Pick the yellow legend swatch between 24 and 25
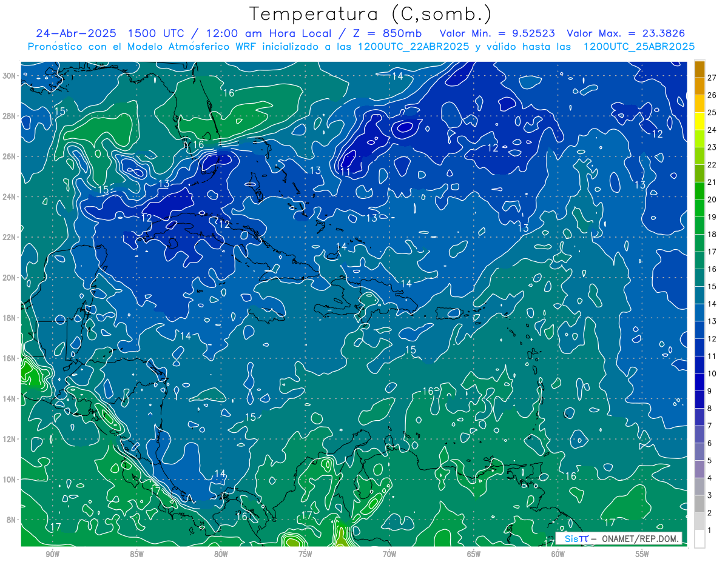 point(699,121)
